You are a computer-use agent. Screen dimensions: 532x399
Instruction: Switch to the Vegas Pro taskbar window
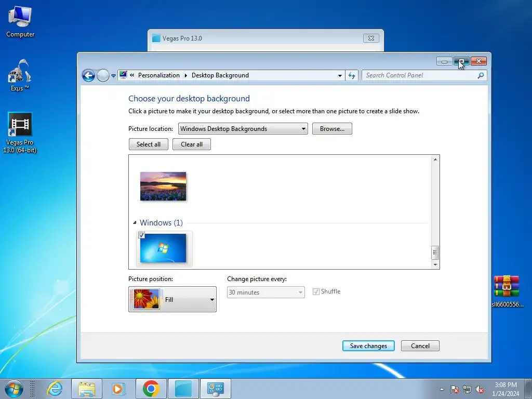pyautogui.click(x=183, y=389)
